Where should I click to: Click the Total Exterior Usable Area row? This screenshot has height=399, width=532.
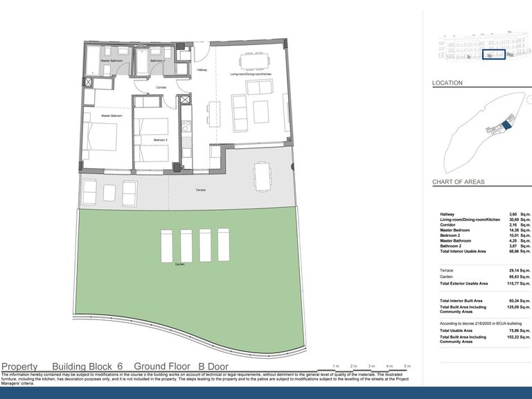tap(485, 283)
